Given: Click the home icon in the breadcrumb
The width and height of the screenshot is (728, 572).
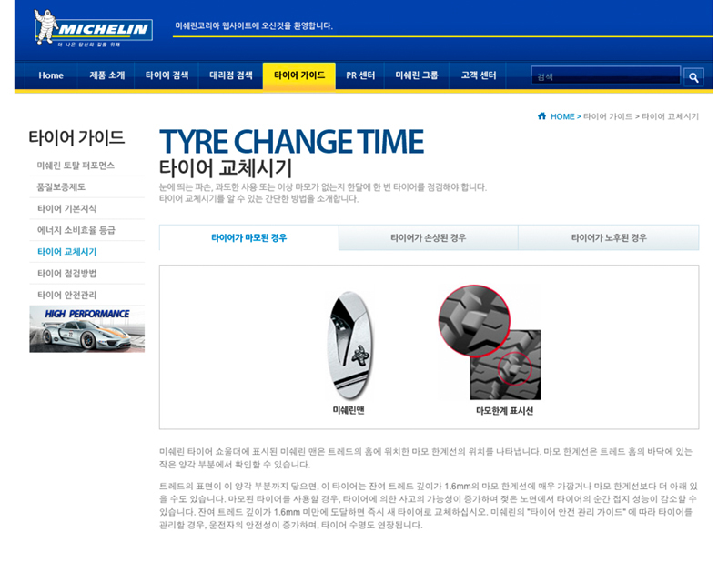Looking at the screenshot, I should (541, 116).
